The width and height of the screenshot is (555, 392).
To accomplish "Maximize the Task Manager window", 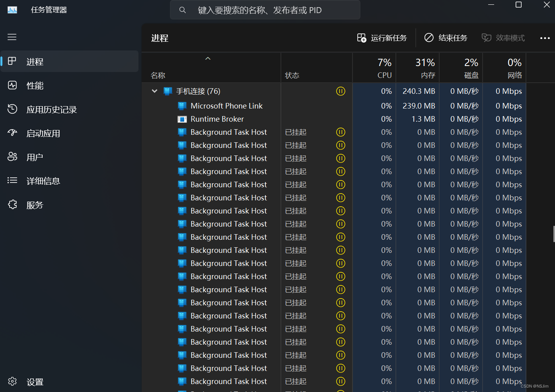I will pyautogui.click(x=518, y=5).
